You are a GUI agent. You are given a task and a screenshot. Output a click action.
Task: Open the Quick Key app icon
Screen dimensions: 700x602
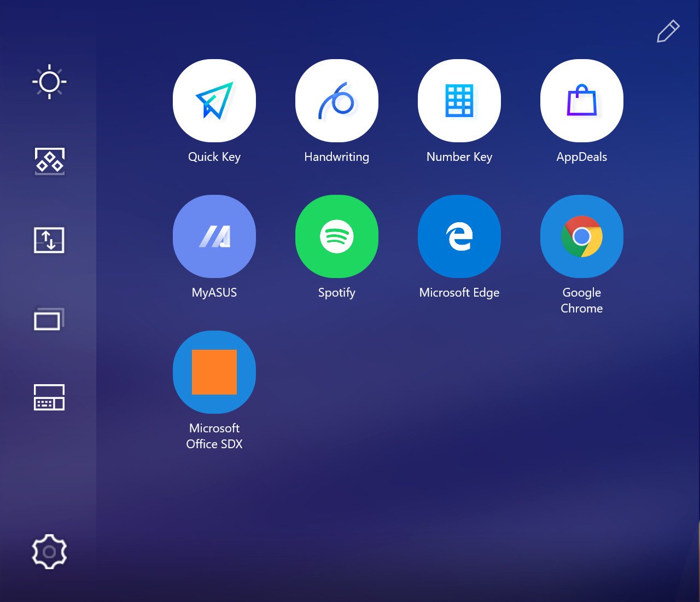pyautogui.click(x=214, y=101)
